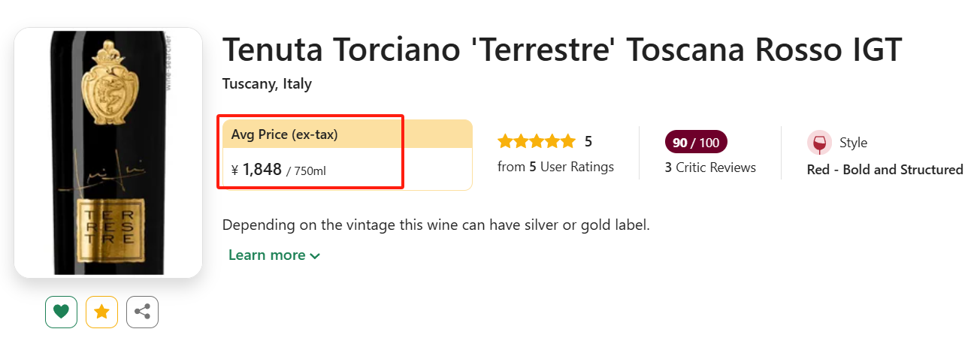Open the 3 Critic Reviews link
This screenshot has width=980, height=338.
710,167
